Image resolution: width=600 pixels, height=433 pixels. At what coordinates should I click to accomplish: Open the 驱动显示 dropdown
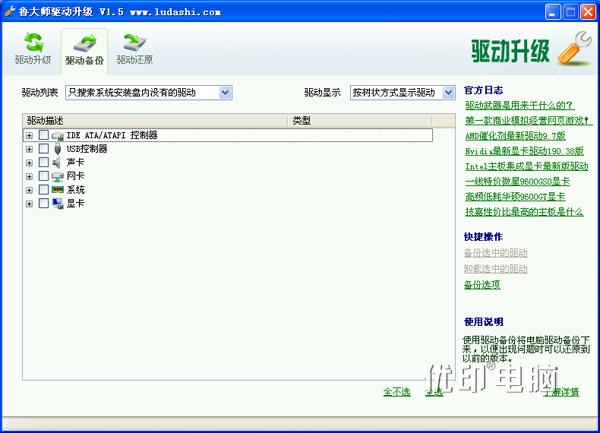(x=403, y=93)
